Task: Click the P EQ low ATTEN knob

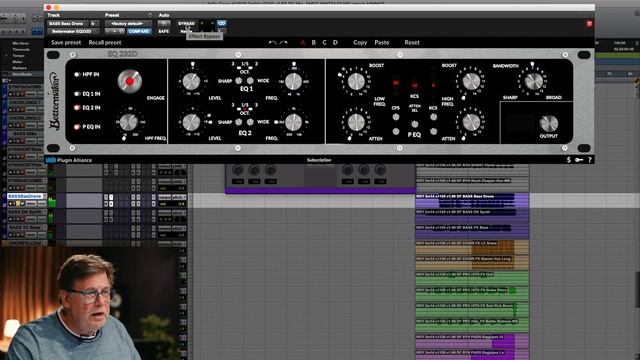Action: [x=356, y=122]
